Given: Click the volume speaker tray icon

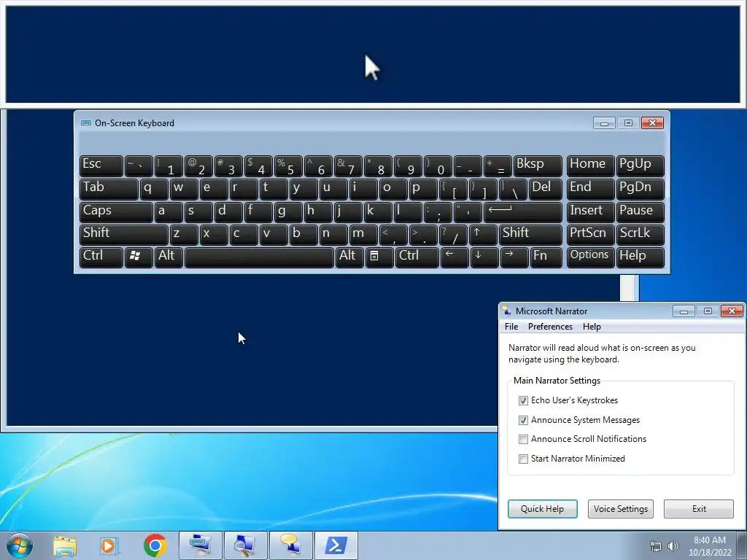Looking at the screenshot, I should pos(673,546).
